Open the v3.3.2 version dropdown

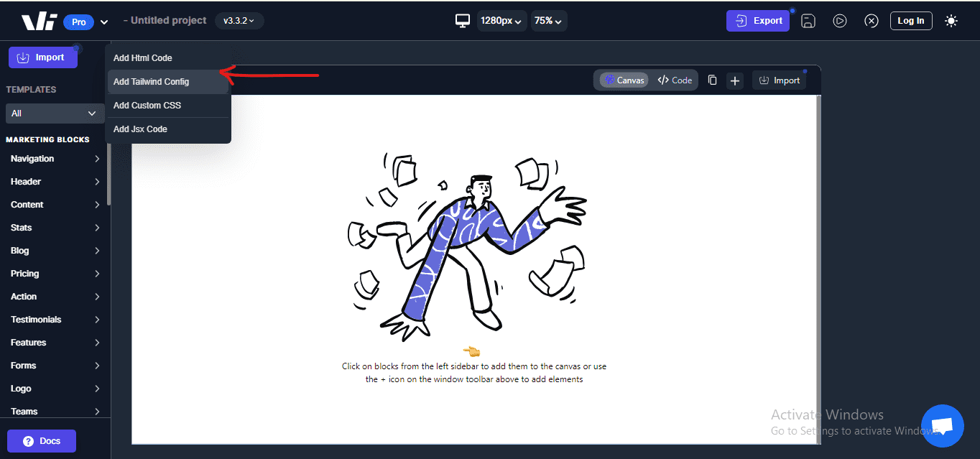point(239,21)
